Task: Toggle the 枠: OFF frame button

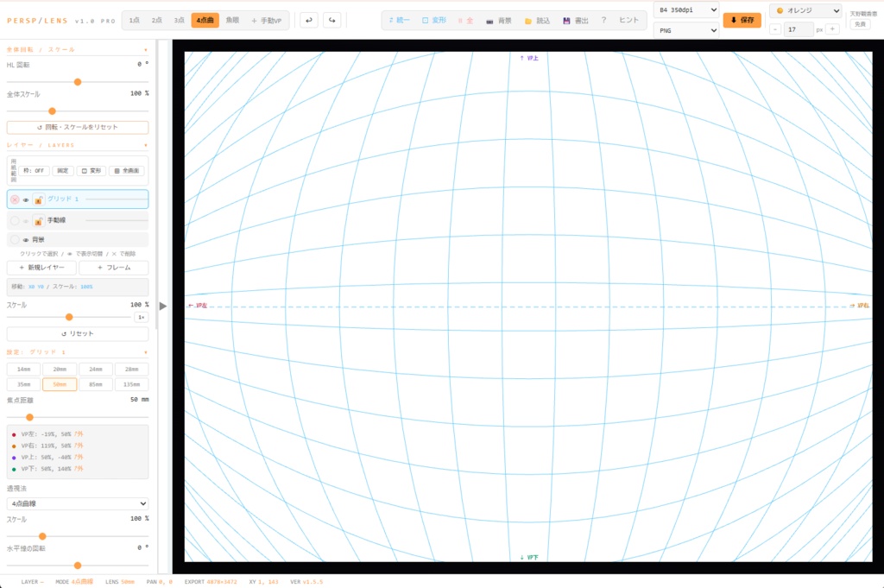Action: (x=34, y=171)
